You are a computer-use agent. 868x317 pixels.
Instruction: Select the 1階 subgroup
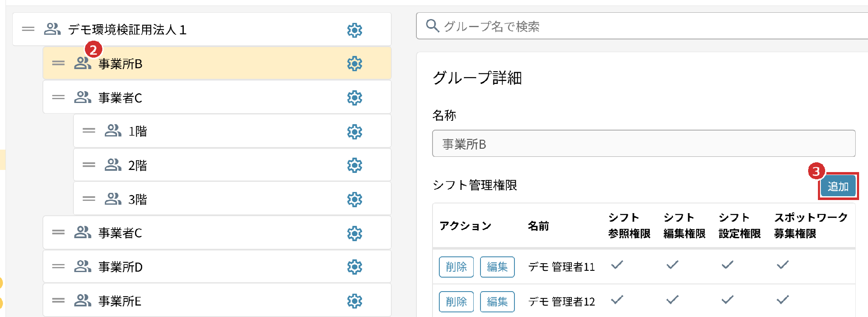point(232,131)
